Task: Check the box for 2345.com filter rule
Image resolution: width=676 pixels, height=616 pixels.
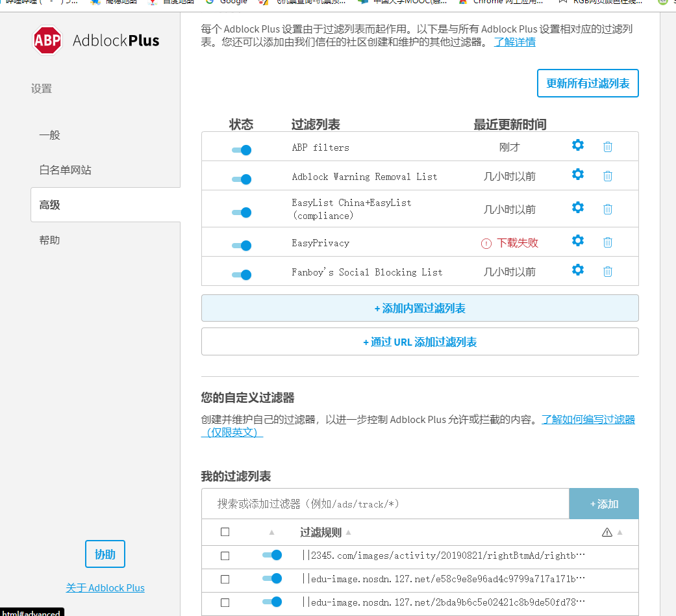Action: click(225, 556)
